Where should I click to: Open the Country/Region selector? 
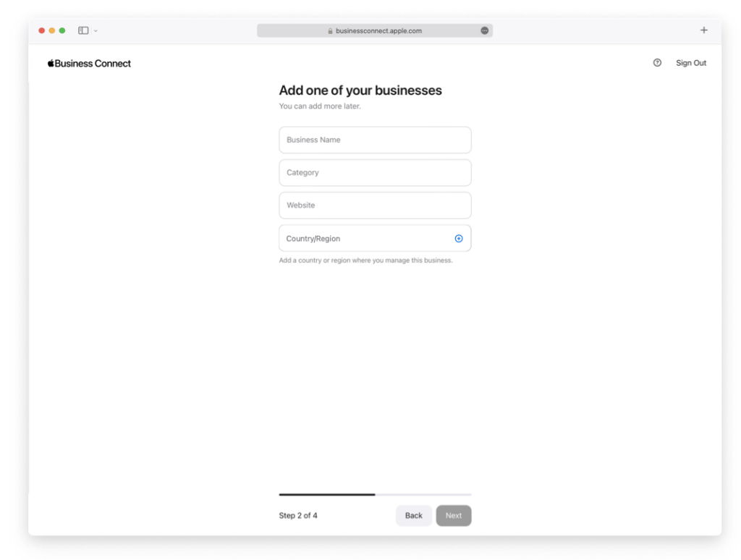(362, 239)
